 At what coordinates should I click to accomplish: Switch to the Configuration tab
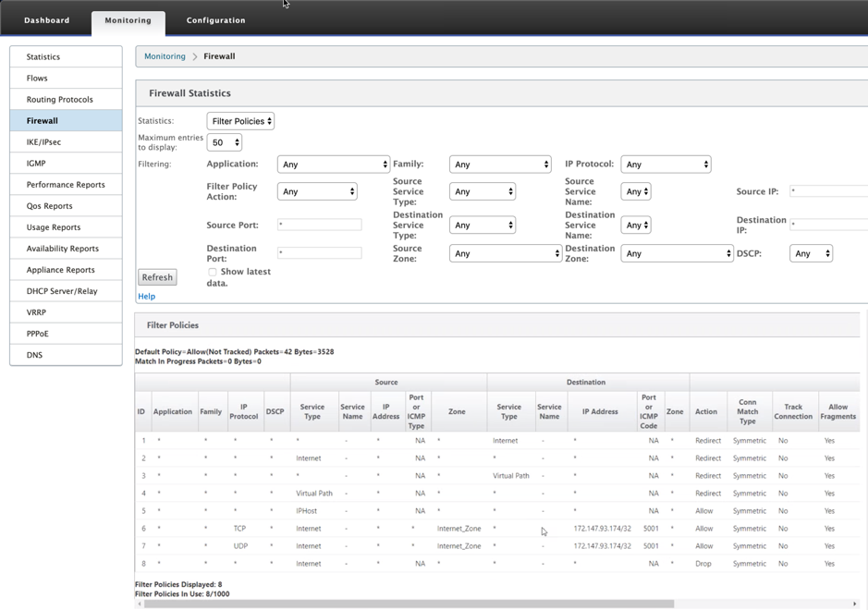coord(216,20)
